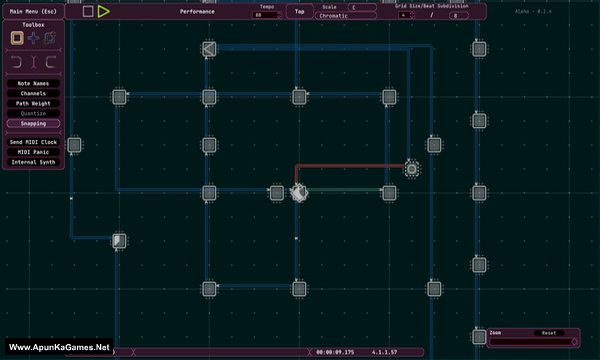Image resolution: width=600 pixels, height=360 pixels.
Task: Disable the Snapping option
Action: tap(33, 124)
